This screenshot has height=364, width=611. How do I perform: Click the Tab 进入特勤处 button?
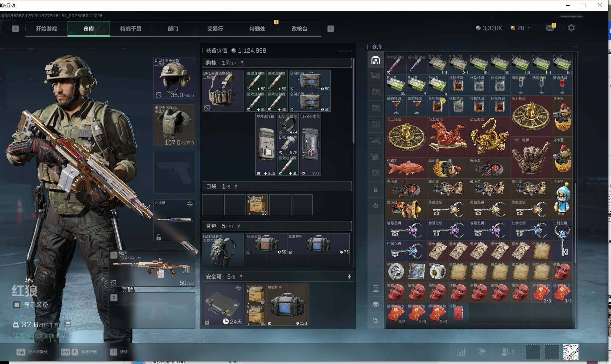[32, 352]
